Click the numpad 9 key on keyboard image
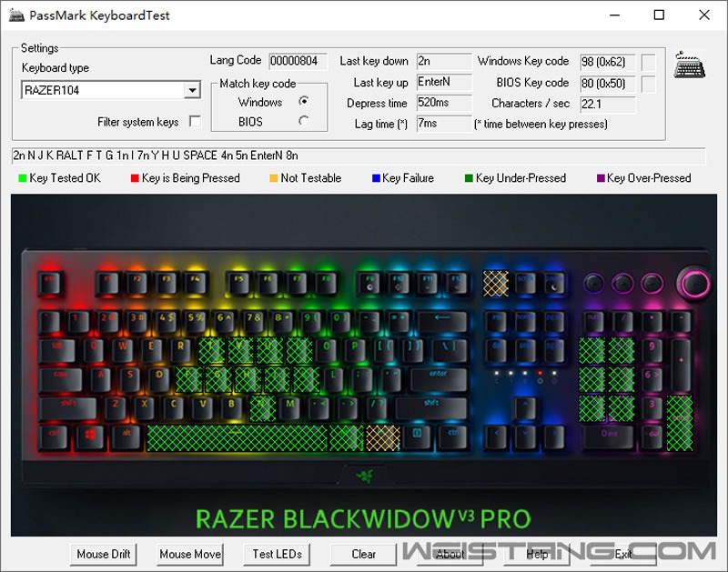The height and width of the screenshot is (572, 728). (x=652, y=349)
